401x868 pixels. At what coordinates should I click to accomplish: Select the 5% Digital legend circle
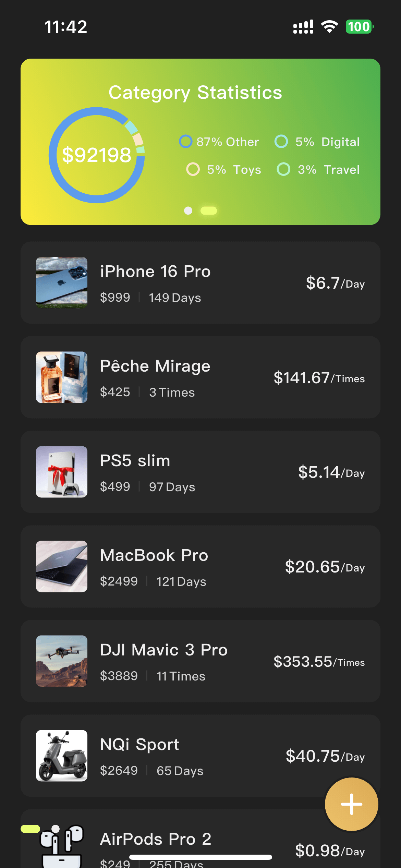pos(281,141)
